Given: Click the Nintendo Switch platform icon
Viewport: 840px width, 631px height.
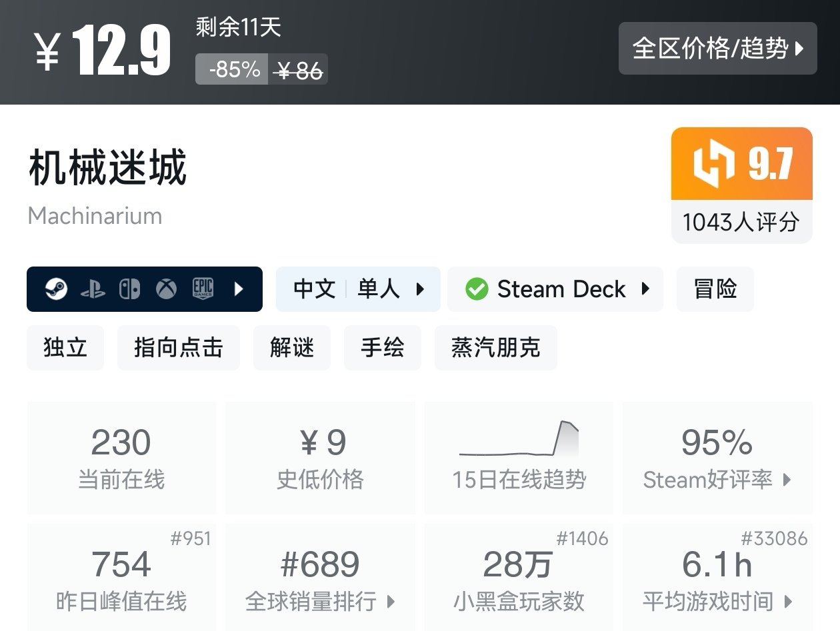Looking at the screenshot, I should [129, 289].
